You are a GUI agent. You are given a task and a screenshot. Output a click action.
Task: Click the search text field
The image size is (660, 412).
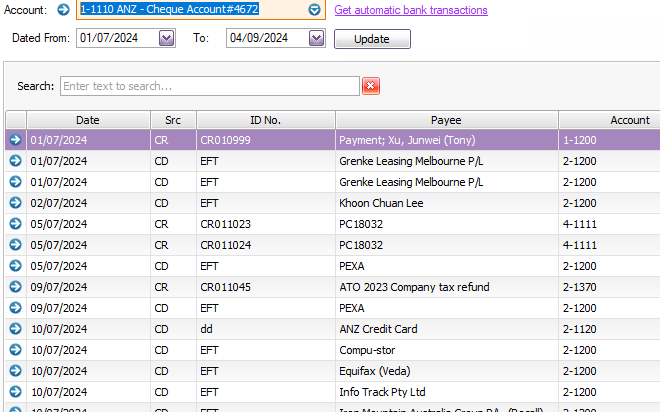tap(209, 87)
